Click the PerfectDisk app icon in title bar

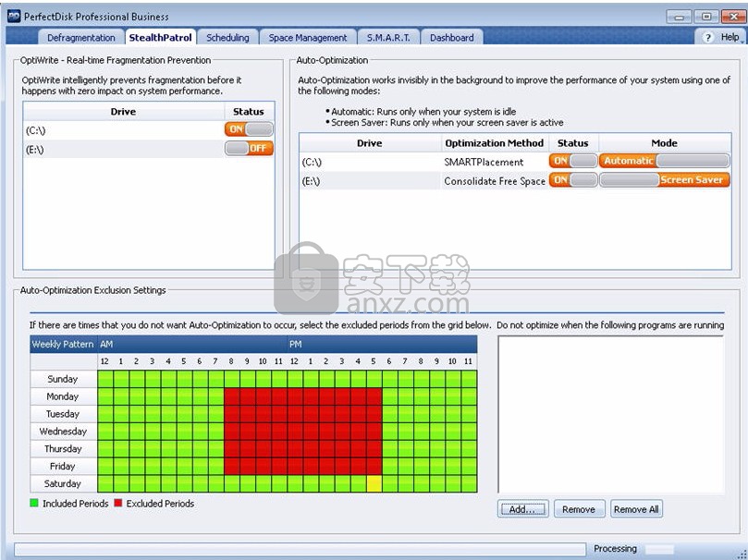point(14,17)
